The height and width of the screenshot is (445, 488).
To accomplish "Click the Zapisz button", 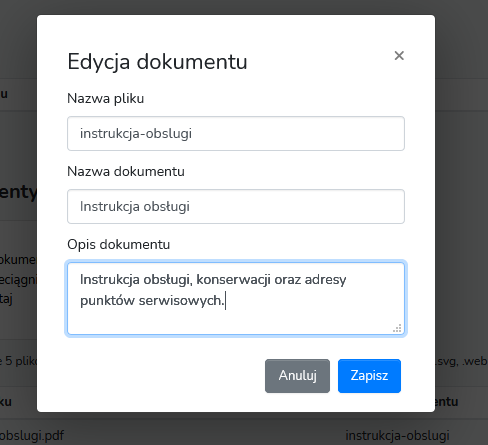I will click(x=369, y=376).
